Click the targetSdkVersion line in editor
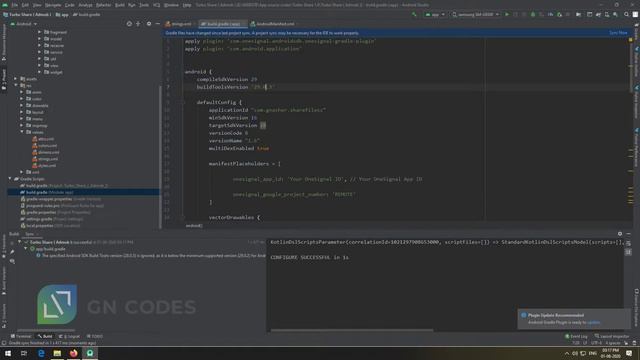This screenshot has height=360, width=640. [x=237, y=125]
